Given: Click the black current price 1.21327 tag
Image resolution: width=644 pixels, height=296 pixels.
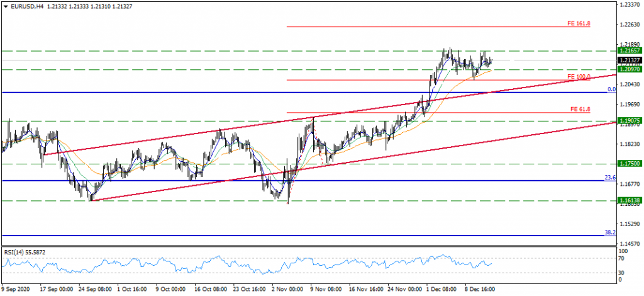Looking at the screenshot, I should point(629,60).
